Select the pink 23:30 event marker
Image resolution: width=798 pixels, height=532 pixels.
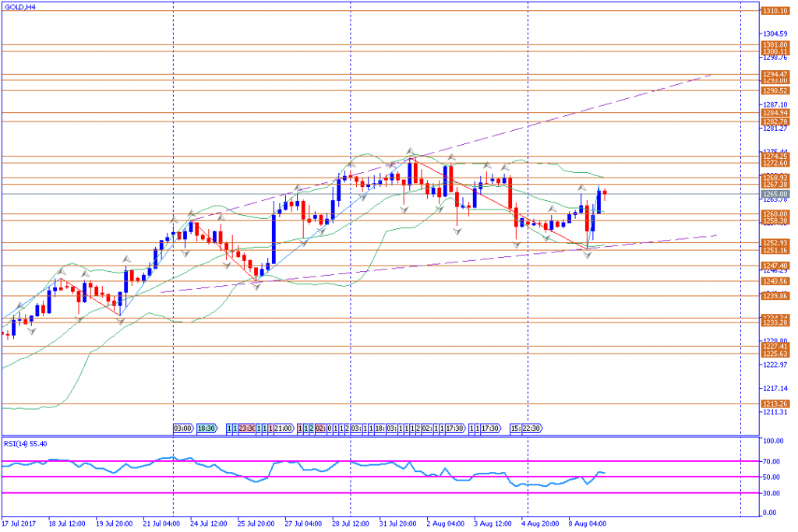(246, 428)
